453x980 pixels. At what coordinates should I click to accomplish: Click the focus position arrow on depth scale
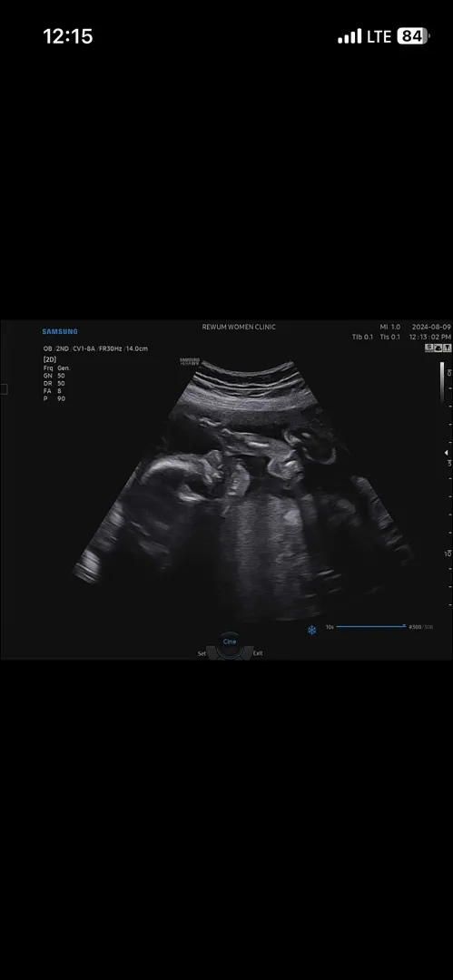point(446,453)
